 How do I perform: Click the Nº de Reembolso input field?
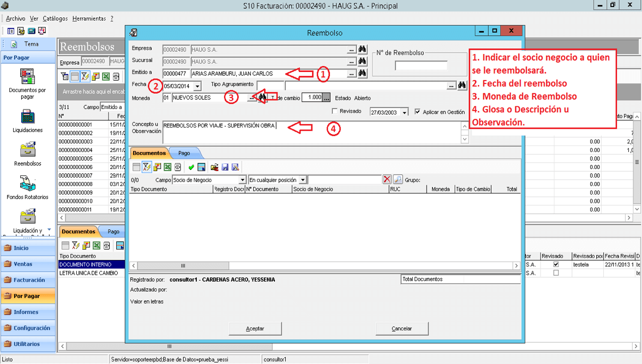[421, 65]
